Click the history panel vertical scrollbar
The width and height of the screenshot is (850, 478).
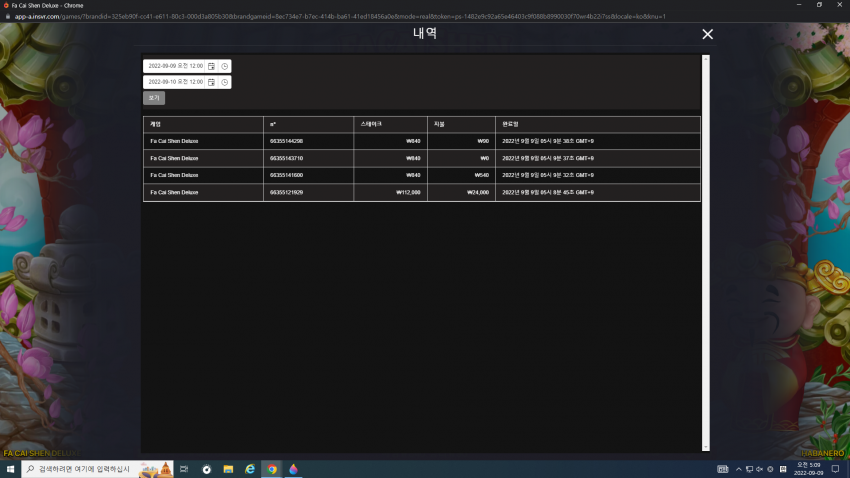[706, 253]
